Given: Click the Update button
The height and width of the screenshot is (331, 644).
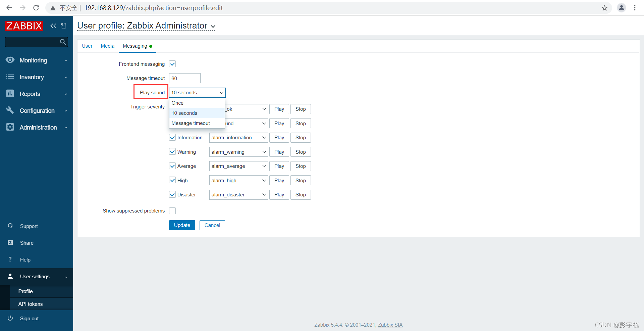Looking at the screenshot, I should click(182, 225).
